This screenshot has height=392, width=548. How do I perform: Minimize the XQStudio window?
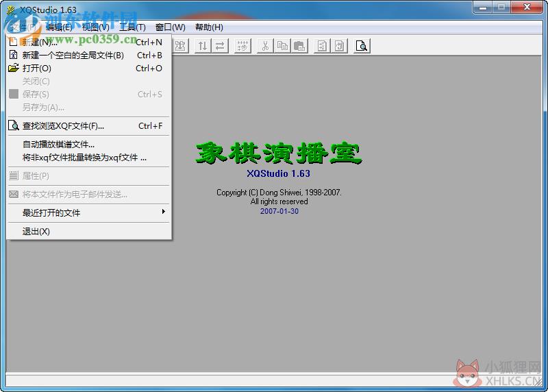(x=483, y=7)
